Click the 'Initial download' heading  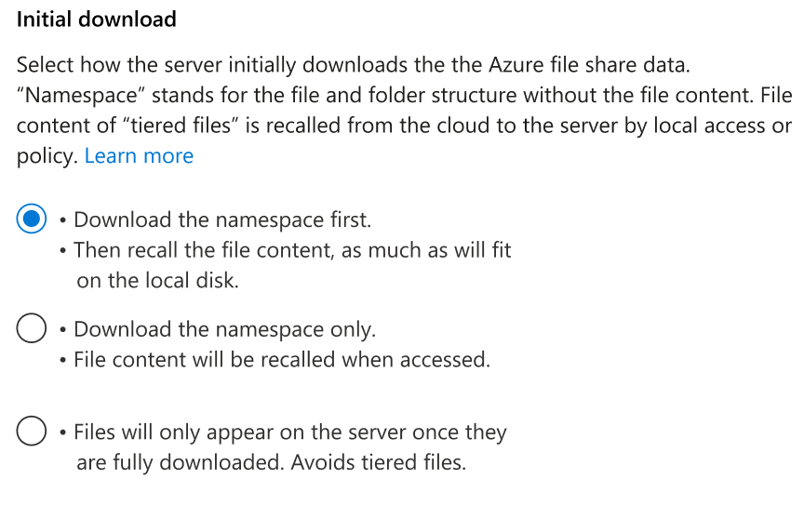tap(97, 20)
